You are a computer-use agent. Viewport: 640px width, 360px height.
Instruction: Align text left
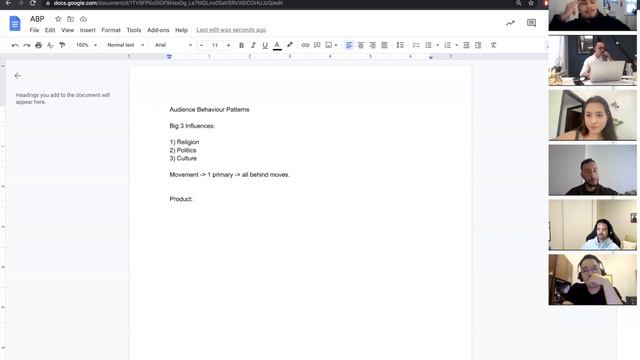(x=349, y=45)
